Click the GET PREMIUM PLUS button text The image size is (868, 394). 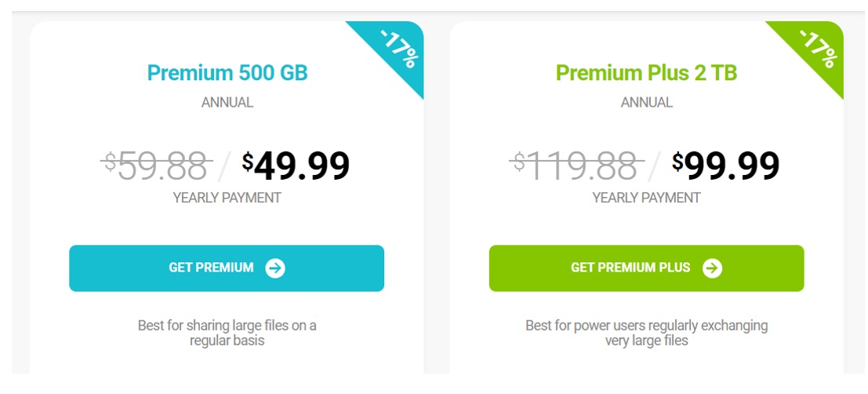click(x=630, y=268)
